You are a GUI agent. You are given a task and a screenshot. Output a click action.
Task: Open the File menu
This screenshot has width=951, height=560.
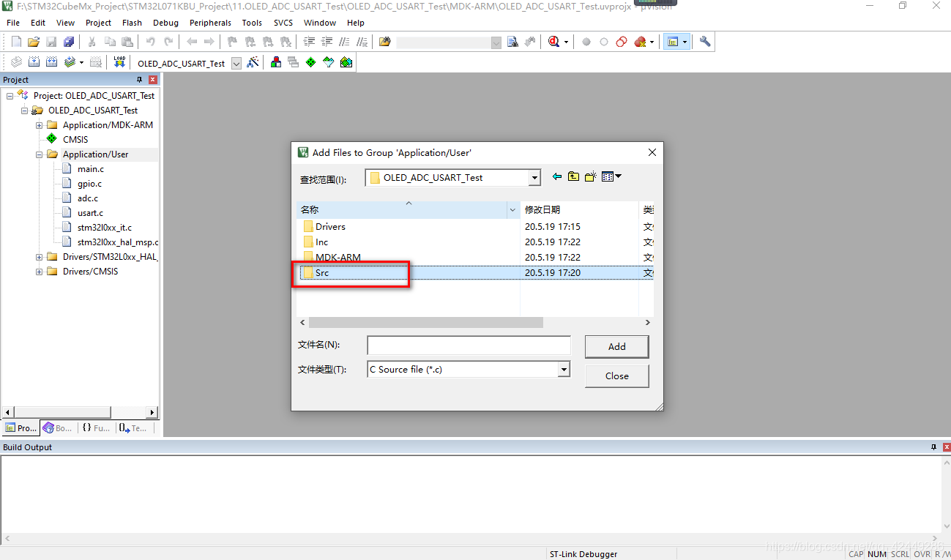point(13,23)
